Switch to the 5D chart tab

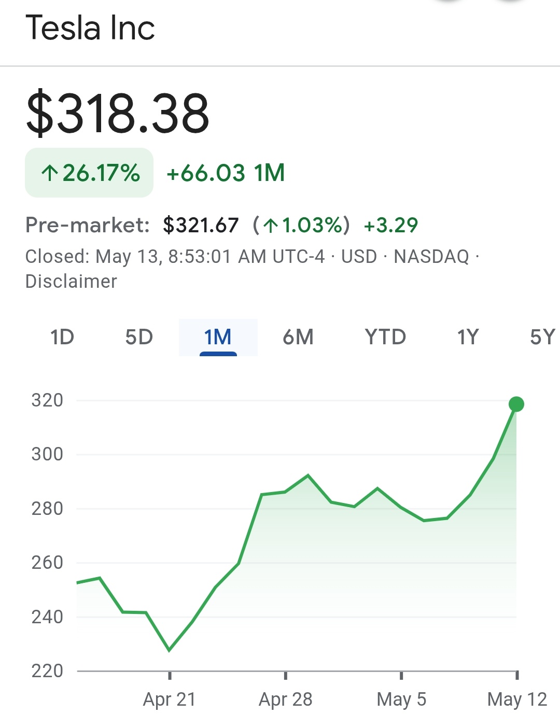pyautogui.click(x=139, y=337)
